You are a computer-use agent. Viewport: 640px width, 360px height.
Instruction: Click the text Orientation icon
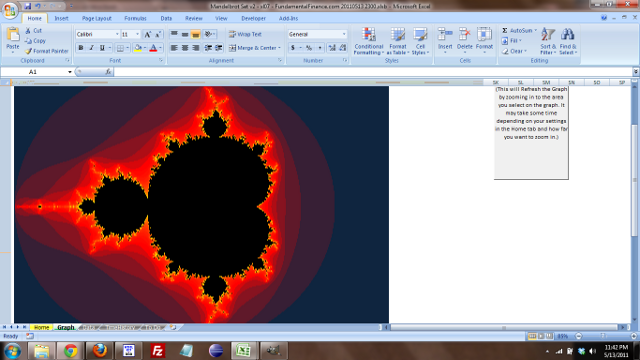coord(208,34)
